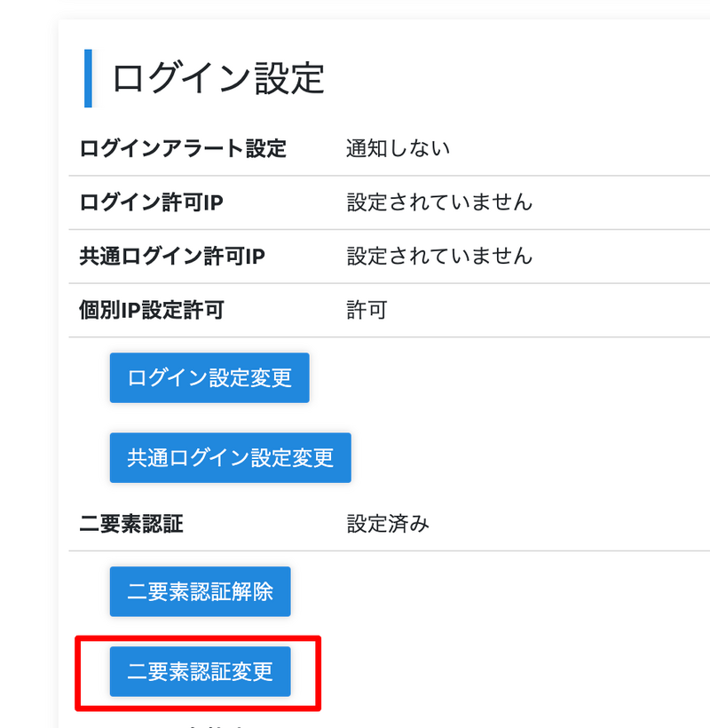The width and height of the screenshot is (710, 728).
Task: Click the ログイン設定変更 button
Action: pos(209,377)
